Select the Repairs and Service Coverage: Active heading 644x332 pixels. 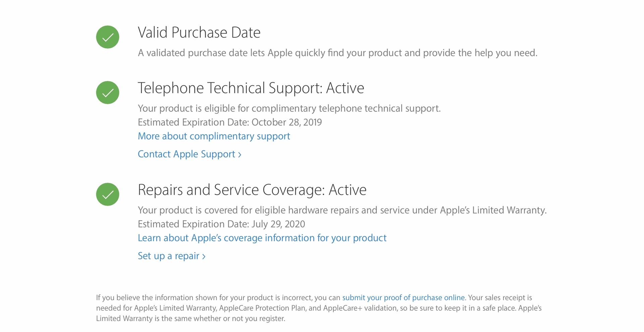pos(252,190)
